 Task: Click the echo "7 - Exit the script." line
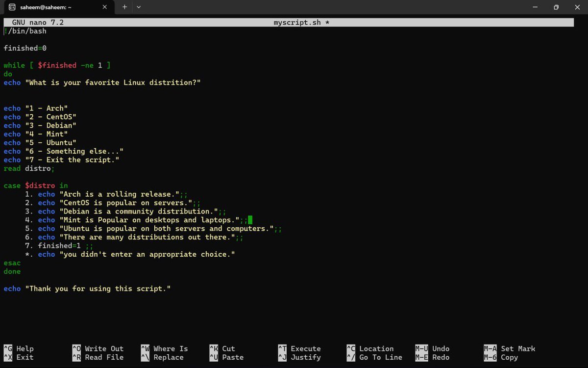click(x=61, y=160)
